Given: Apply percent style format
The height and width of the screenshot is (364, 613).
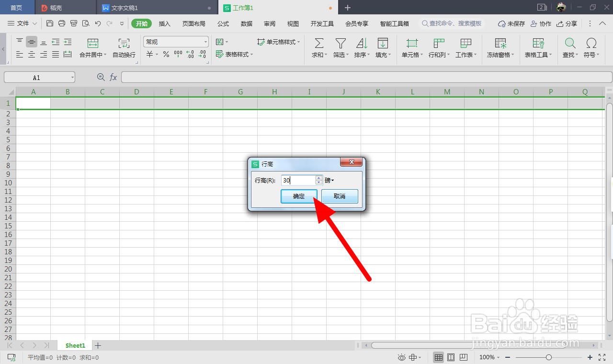Looking at the screenshot, I should click(x=166, y=55).
